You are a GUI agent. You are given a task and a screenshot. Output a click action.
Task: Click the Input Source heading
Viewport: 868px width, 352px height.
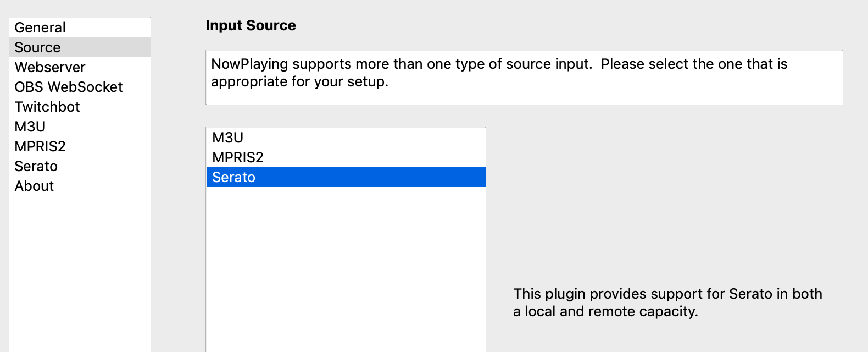pyautogui.click(x=251, y=25)
